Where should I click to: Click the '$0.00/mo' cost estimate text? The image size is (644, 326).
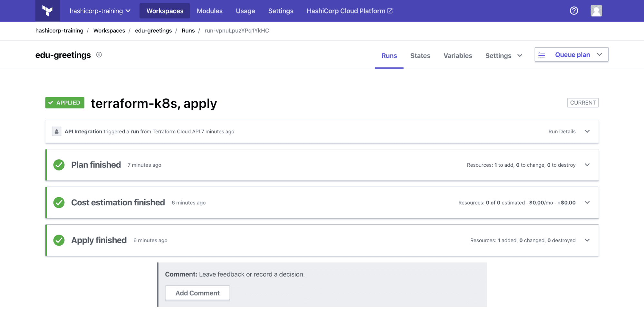541,202
